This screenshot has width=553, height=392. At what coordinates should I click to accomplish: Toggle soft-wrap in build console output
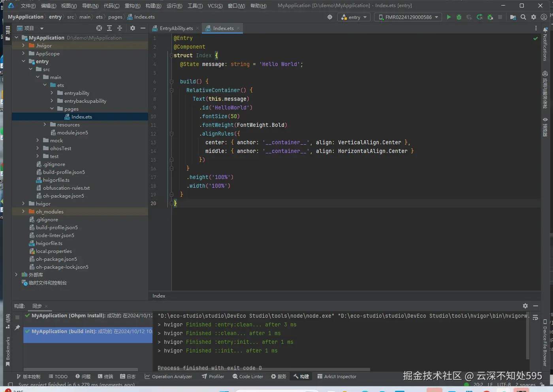[535, 317]
